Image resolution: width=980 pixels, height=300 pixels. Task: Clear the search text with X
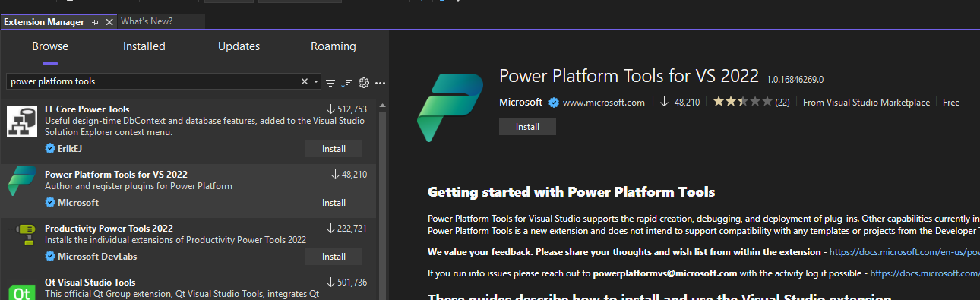[305, 81]
